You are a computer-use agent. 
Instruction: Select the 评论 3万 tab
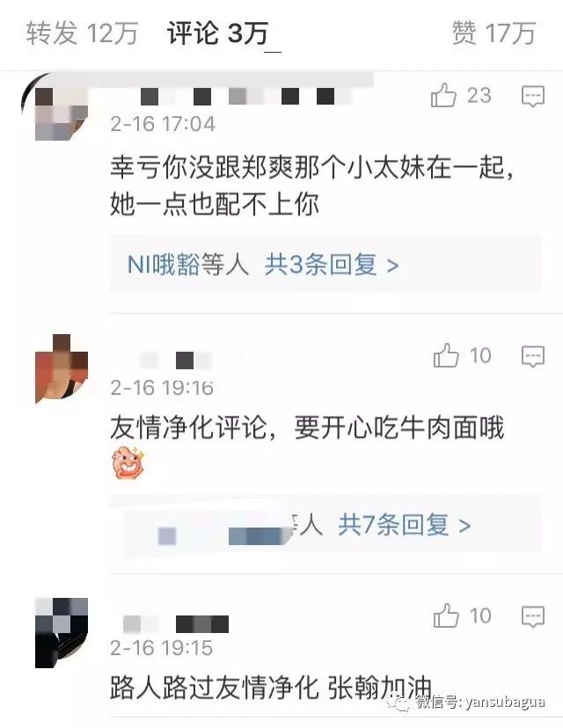(218, 33)
